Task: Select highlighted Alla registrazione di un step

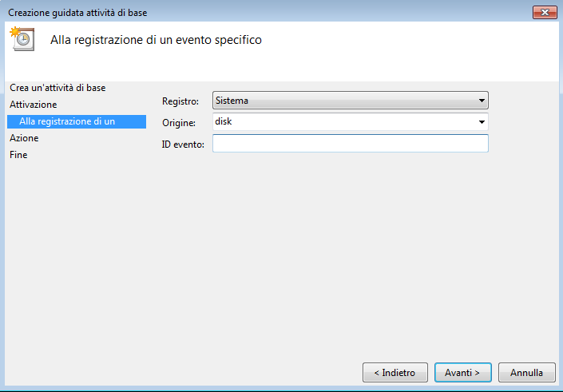Action: pos(77,121)
